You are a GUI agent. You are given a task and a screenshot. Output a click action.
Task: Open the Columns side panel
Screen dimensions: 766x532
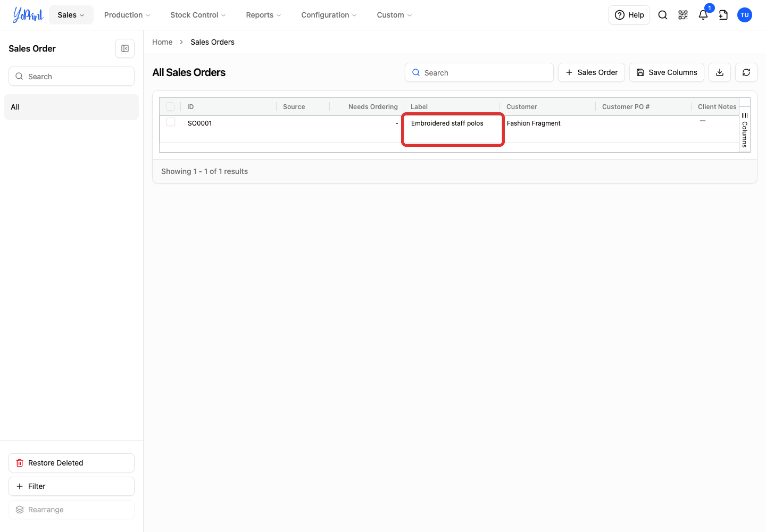click(x=745, y=130)
